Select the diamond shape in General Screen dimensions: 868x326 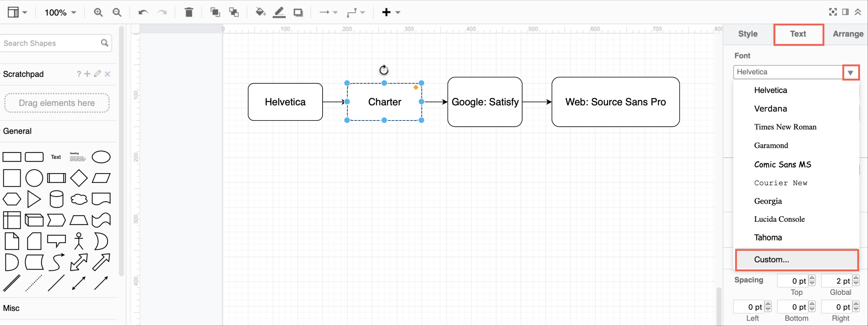79,178
